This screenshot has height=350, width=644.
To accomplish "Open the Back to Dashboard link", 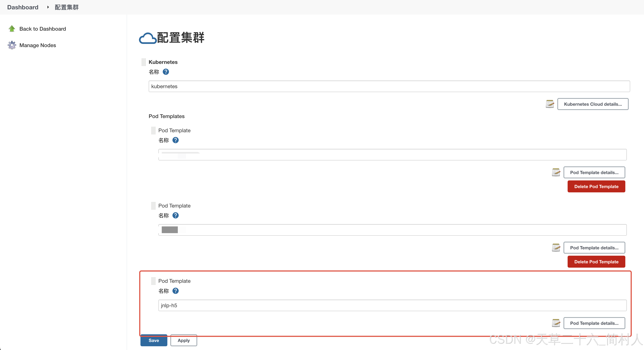I will [43, 29].
